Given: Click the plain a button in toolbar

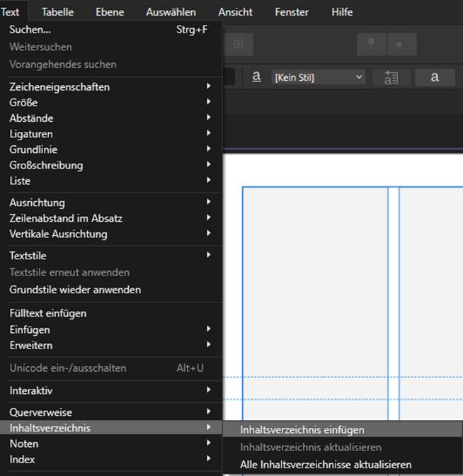Looking at the screenshot, I should (435, 77).
